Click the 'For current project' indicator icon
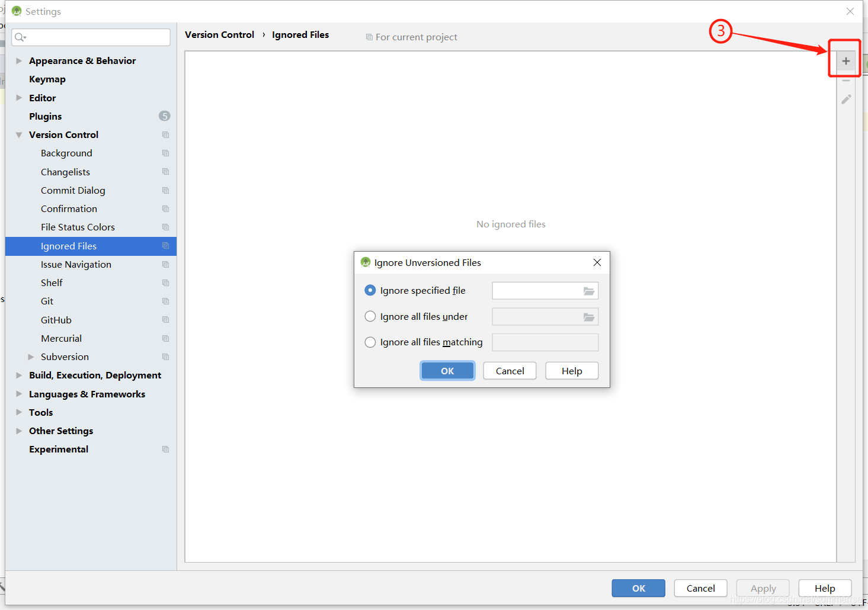The width and height of the screenshot is (868, 610). coord(369,37)
